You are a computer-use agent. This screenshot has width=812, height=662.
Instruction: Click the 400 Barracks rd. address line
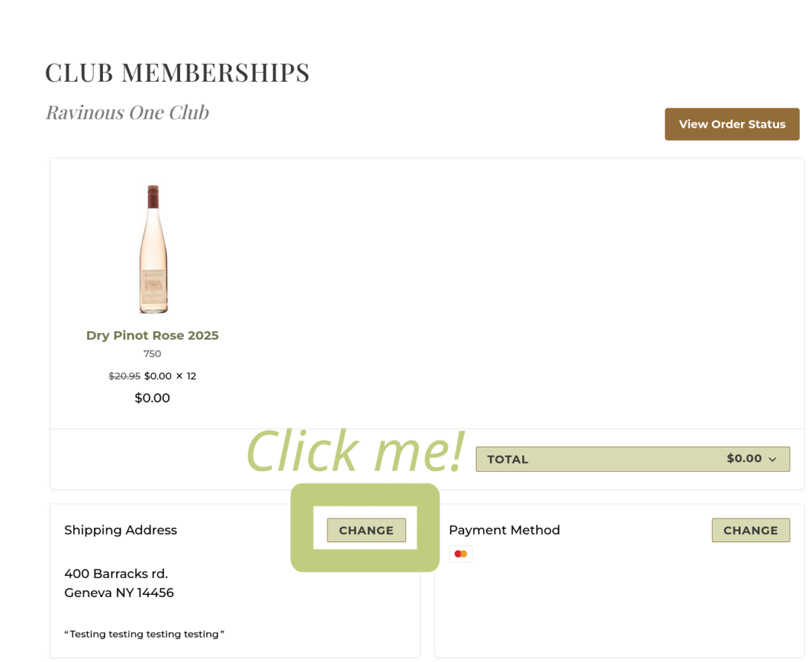116,573
